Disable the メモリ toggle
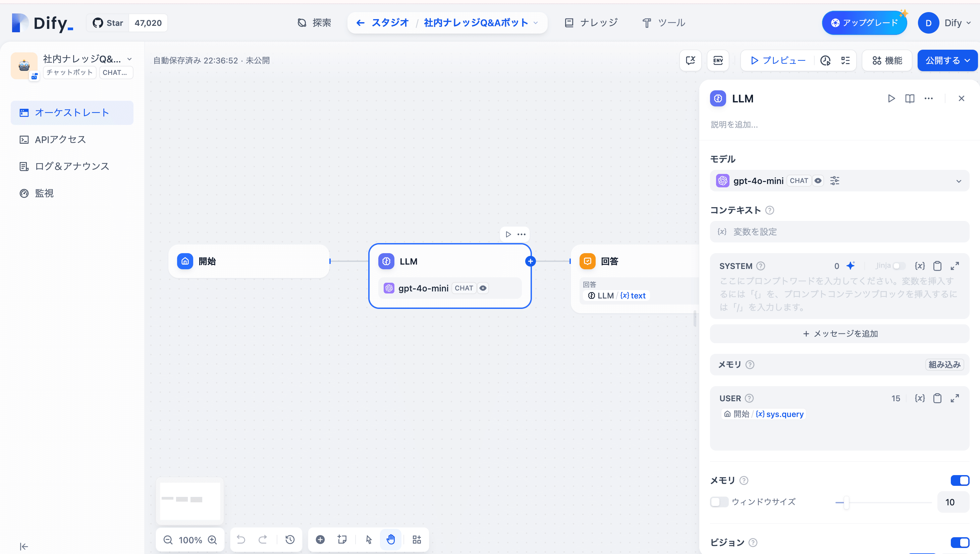Image resolution: width=980 pixels, height=554 pixels. (960, 480)
